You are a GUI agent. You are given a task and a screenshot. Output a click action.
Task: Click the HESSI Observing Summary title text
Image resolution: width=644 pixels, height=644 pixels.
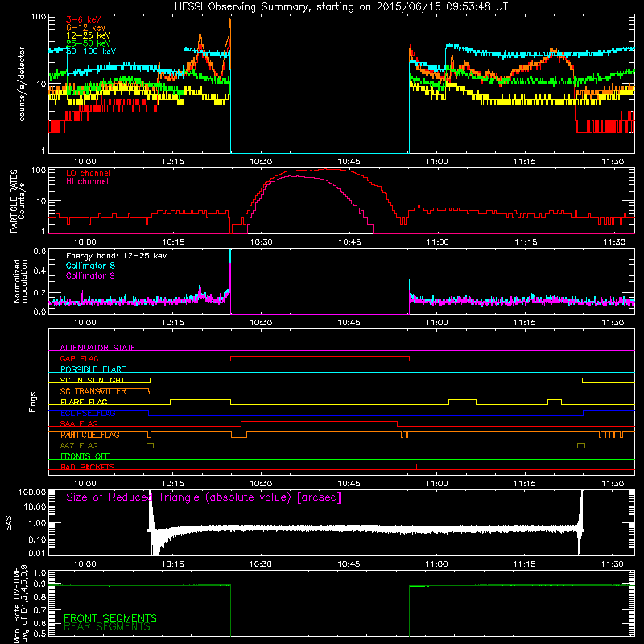pyautogui.click(x=341, y=6)
